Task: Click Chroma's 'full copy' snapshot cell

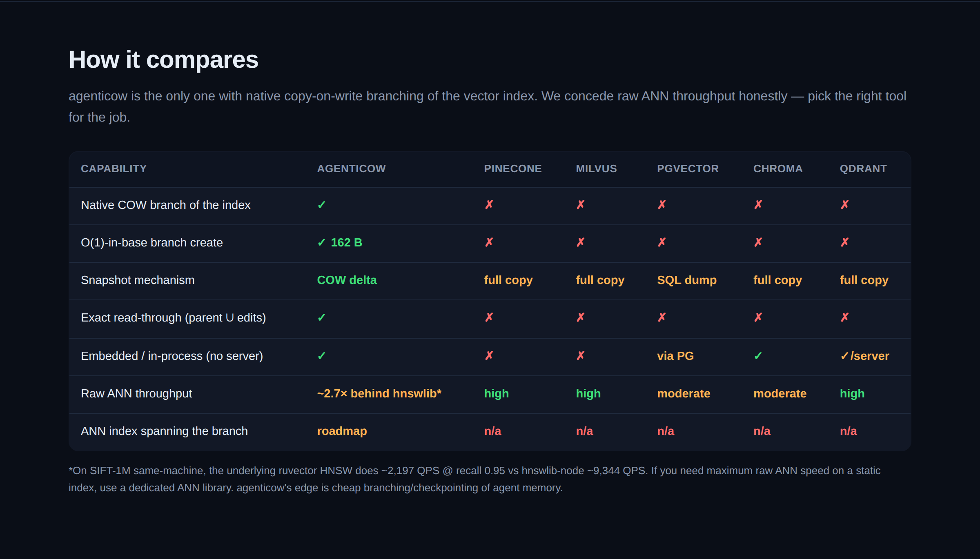Action: (x=778, y=280)
